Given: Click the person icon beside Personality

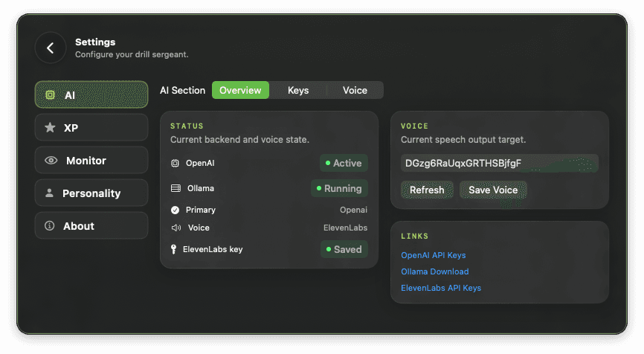Looking at the screenshot, I should coord(49,193).
